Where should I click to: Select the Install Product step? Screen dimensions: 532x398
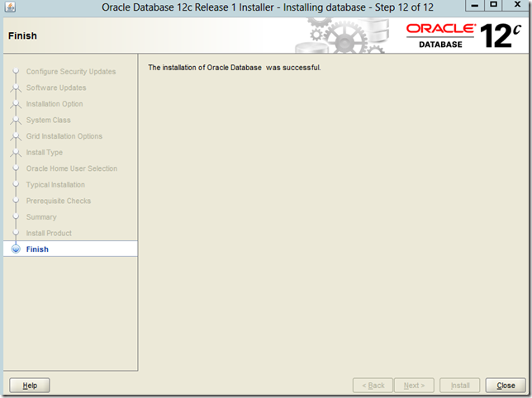[49, 233]
